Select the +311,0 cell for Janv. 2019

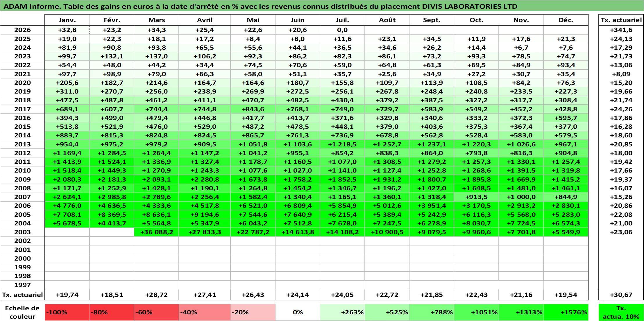coord(67,92)
